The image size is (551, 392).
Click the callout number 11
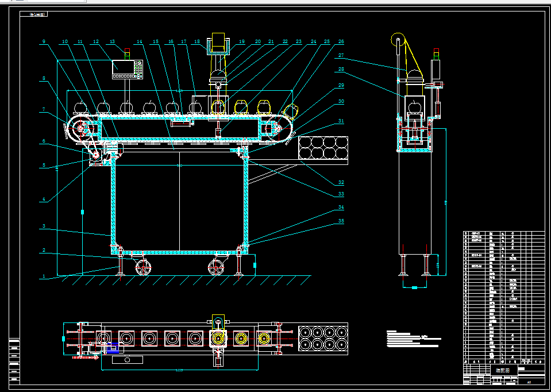pos(80,41)
